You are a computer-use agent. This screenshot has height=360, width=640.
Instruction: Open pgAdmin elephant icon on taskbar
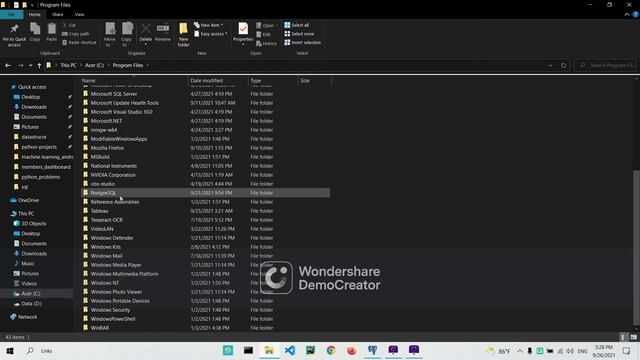tap(372, 351)
